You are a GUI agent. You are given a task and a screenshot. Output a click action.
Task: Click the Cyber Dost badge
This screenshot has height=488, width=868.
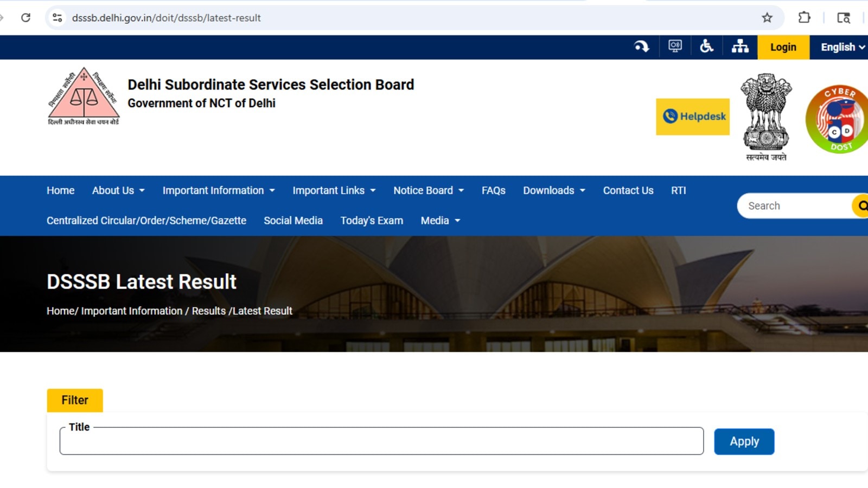coord(838,119)
